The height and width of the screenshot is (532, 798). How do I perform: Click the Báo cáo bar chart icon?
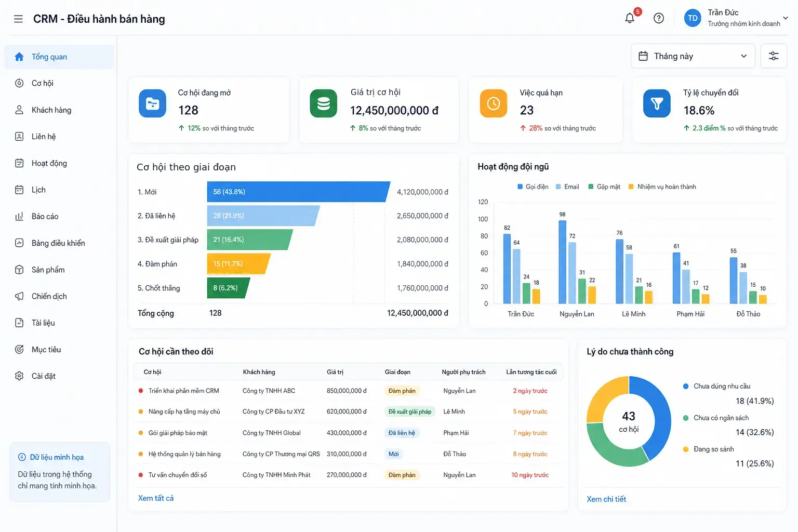pyautogui.click(x=19, y=216)
